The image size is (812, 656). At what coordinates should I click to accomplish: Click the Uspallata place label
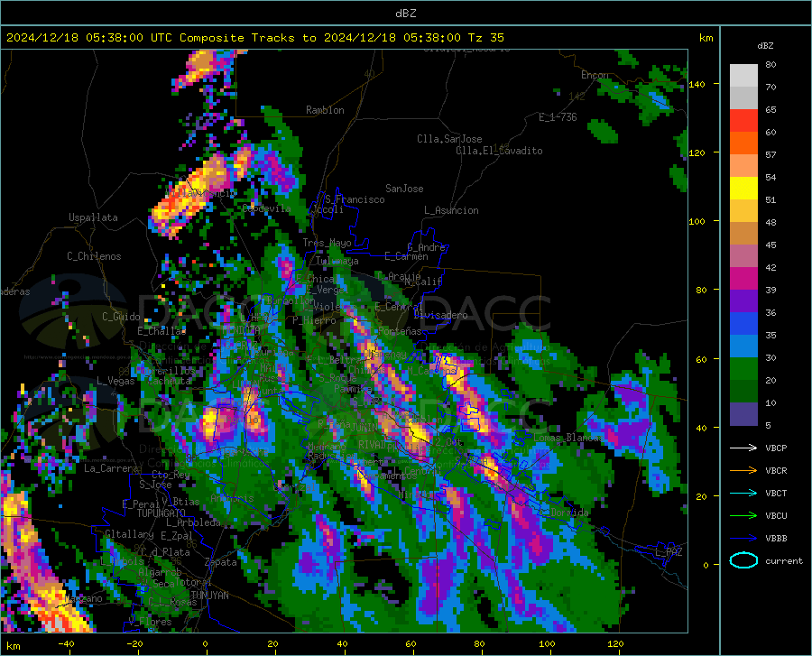tap(93, 217)
